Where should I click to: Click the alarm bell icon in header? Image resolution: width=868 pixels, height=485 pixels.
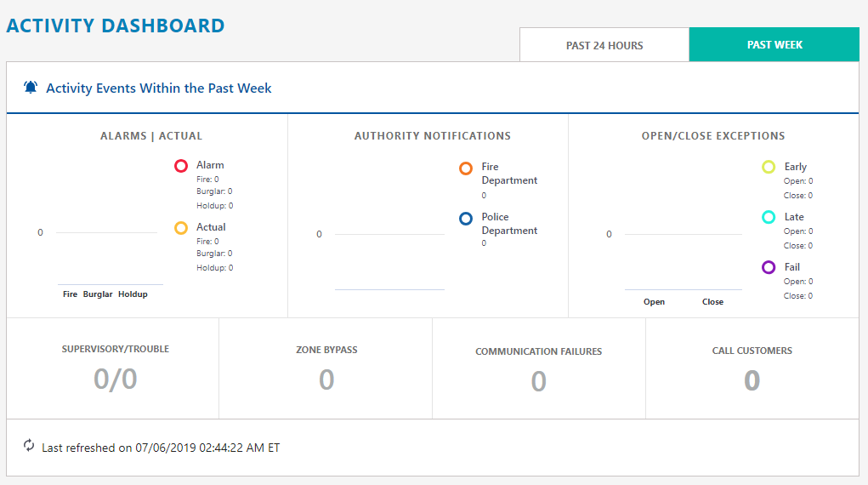pos(31,88)
